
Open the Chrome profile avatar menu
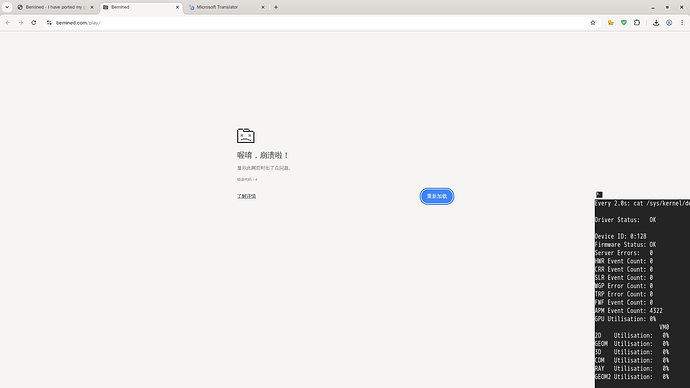point(669,22)
